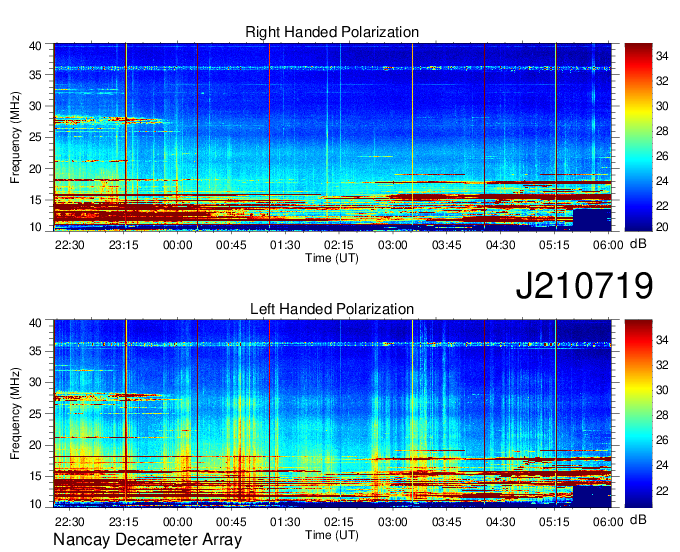Screen dimensions: 680x552
Task: Click the 34 dB label on top color bar
Action: (x=661, y=56)
